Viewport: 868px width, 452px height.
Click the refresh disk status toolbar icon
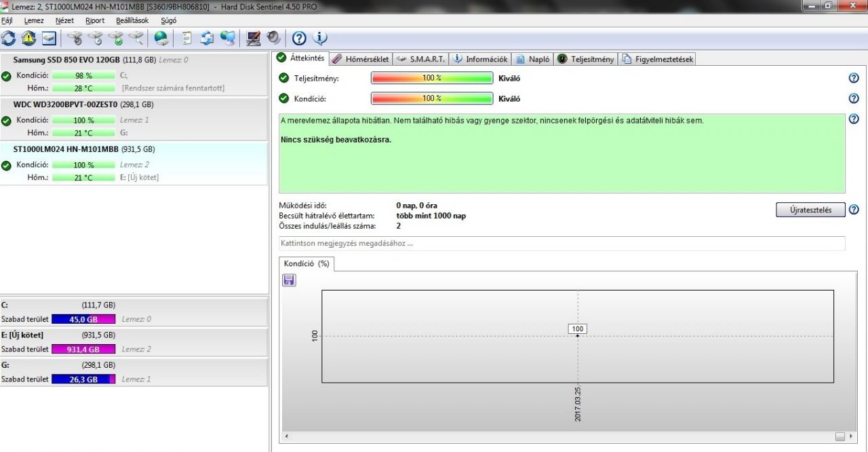pyautogui.click(x=8, y=38)
